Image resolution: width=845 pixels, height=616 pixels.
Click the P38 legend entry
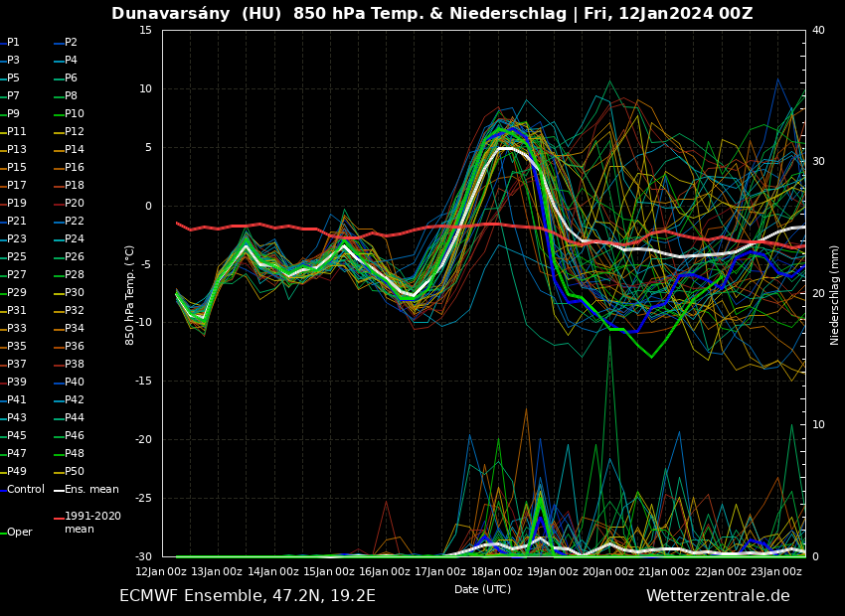[75, 365]
